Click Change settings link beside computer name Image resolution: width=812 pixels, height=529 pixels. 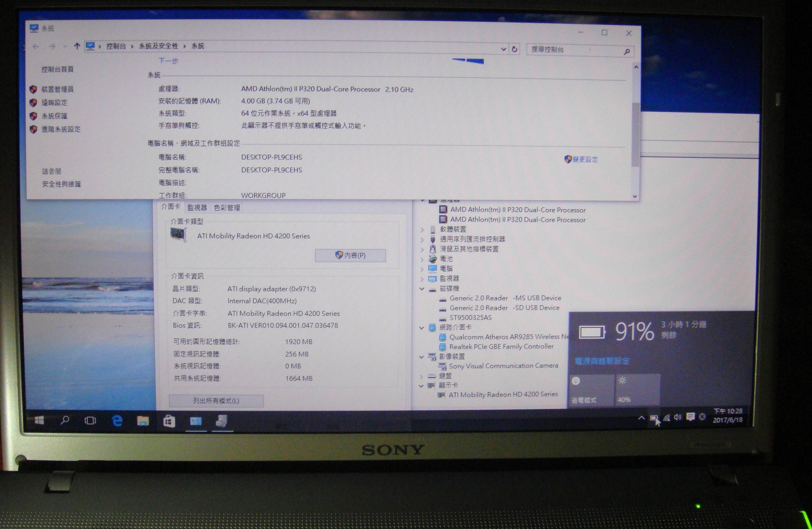click(585, 160)
